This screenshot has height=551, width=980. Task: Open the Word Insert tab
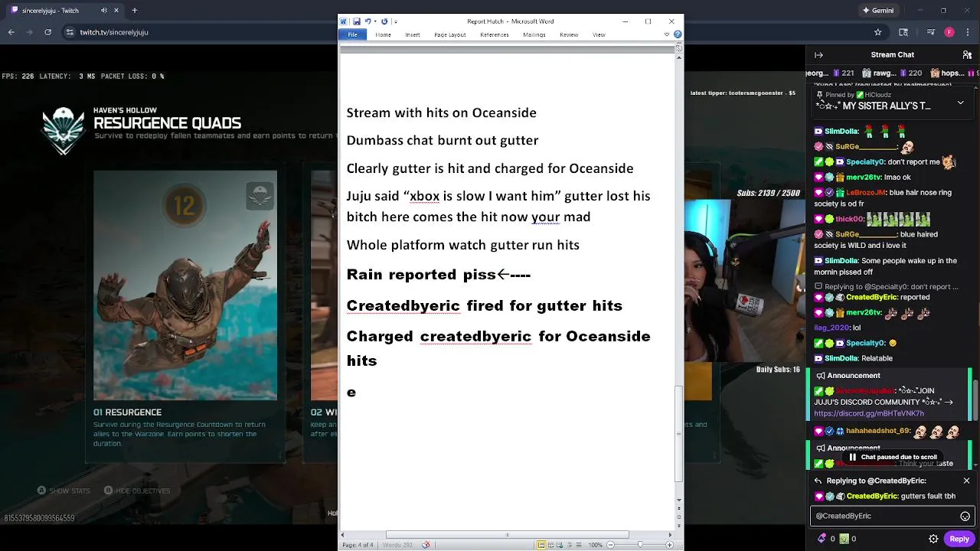(412, 34)
